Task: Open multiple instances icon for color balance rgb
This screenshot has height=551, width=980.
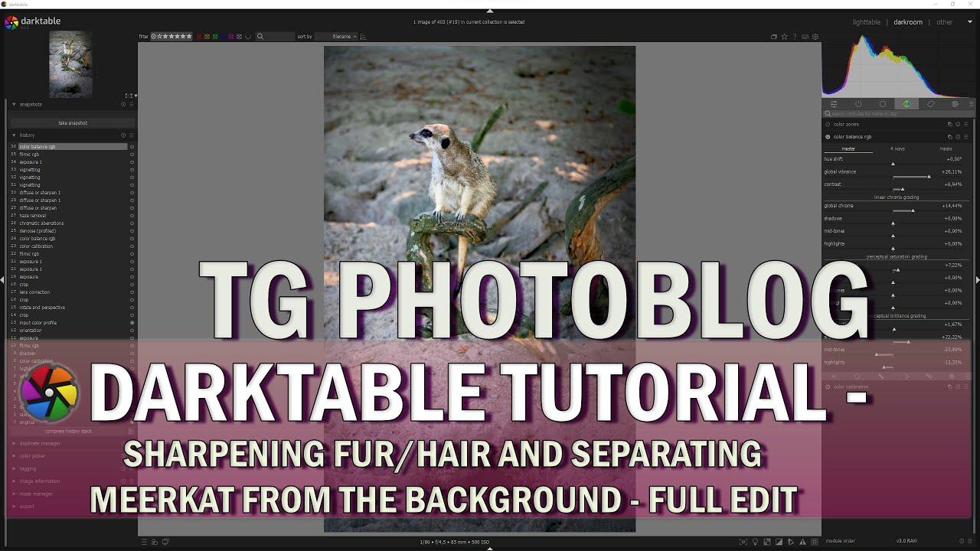Action: point(950,137)
